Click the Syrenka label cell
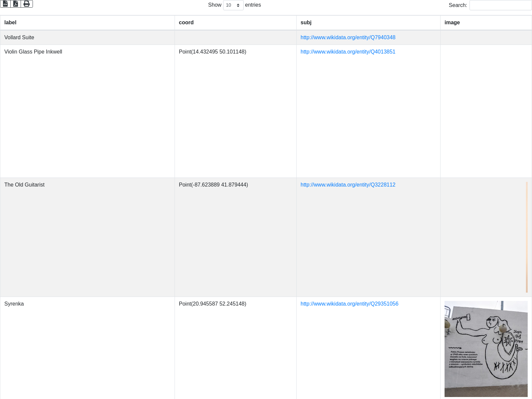This screenshot has width=532, height=399. (x=14, y=304)
